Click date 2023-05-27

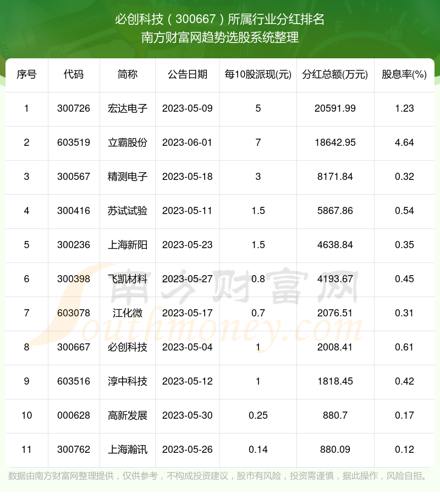(x=188, y=279)
